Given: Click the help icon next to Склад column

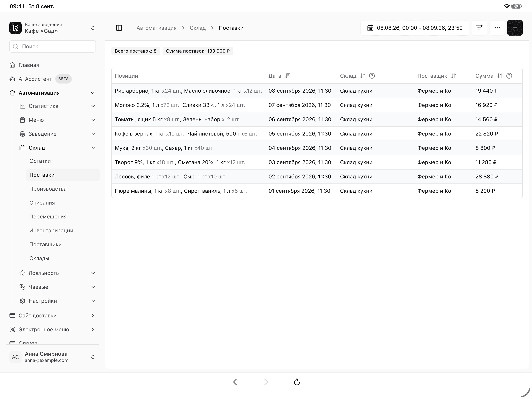Looking at the screenshot, I should pyautogui.click(x=372, y=76).
